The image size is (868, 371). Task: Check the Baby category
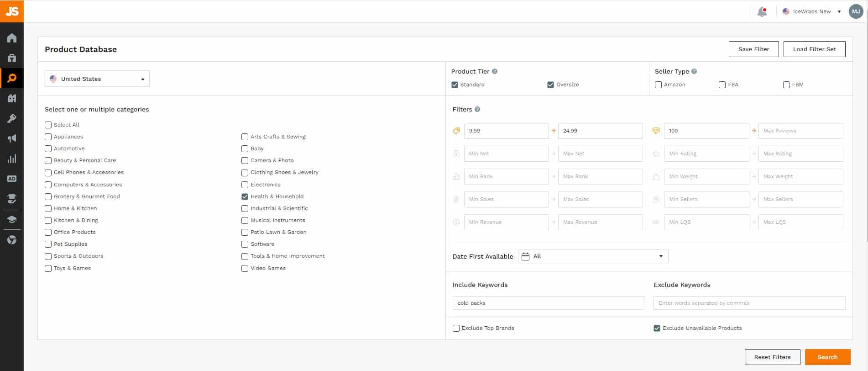point(245,148)
